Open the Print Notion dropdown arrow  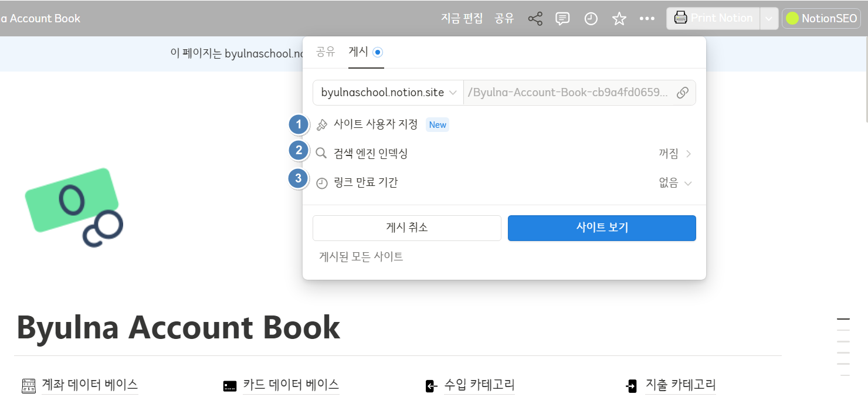click(769, 18)
